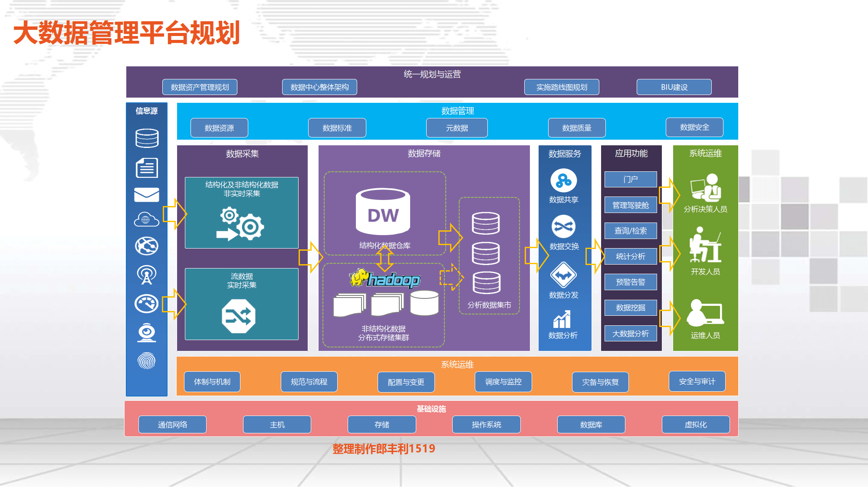Click the 虚拟化 box

tap(696, 425)
